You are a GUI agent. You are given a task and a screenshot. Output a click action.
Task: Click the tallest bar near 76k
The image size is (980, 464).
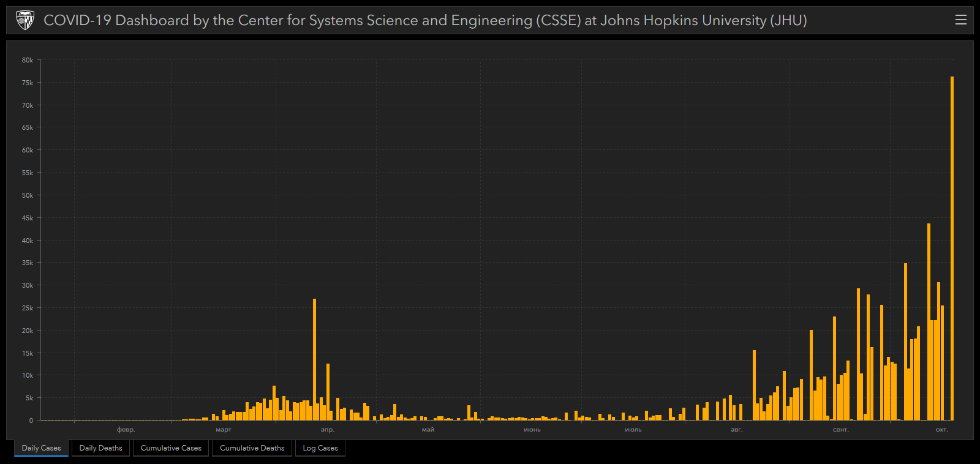(952, 245)
